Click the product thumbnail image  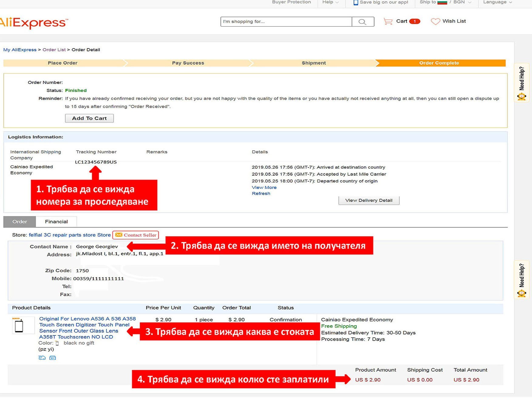(19, 326)
